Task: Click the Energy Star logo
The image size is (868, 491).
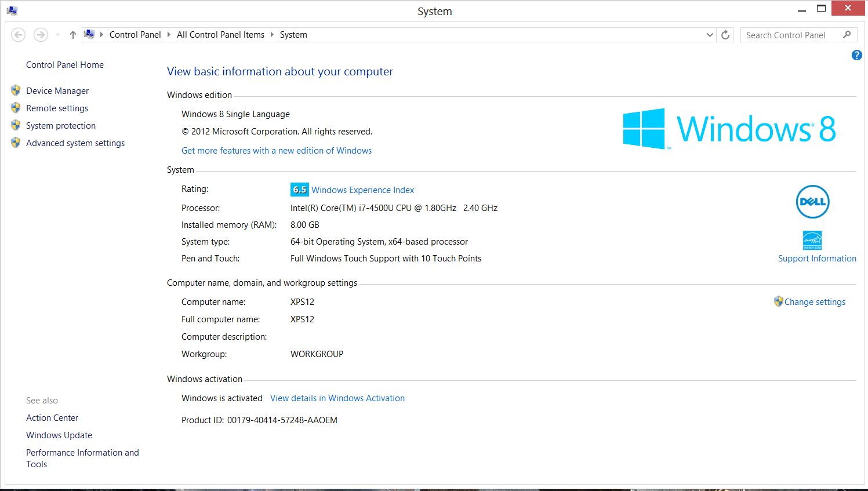Action: (x=812, y=240)
